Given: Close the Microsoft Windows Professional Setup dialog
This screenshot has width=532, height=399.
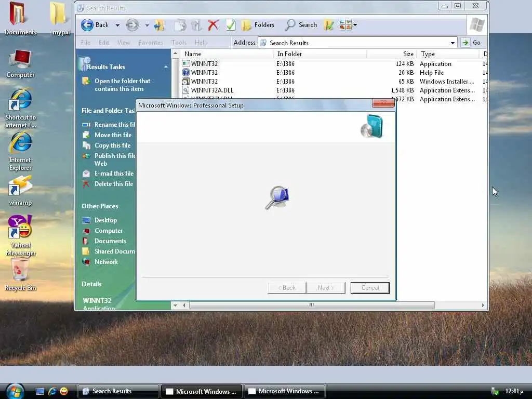Looking at the screenshot, I should pos(383,103).
